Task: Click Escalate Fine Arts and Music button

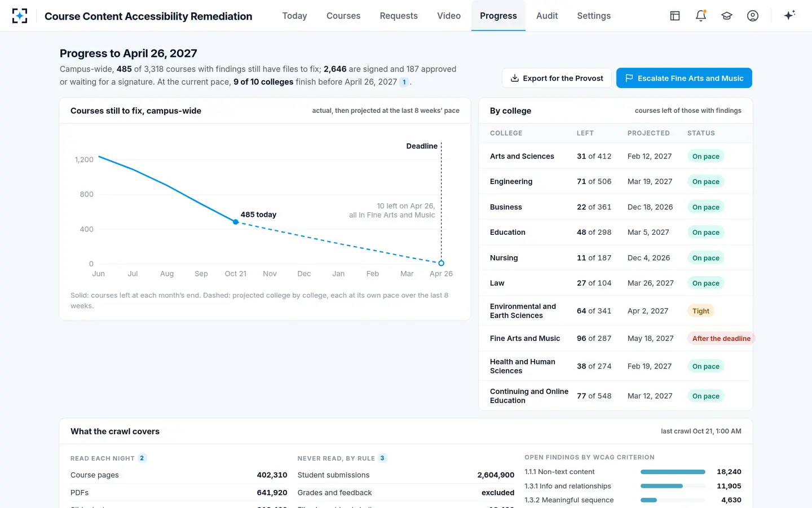Action: [684, 78]
